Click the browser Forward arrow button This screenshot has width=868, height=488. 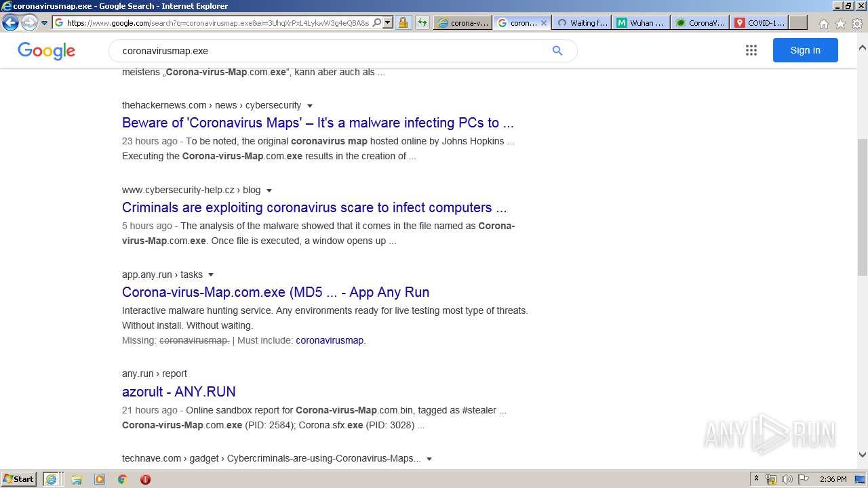pos(29,22)
